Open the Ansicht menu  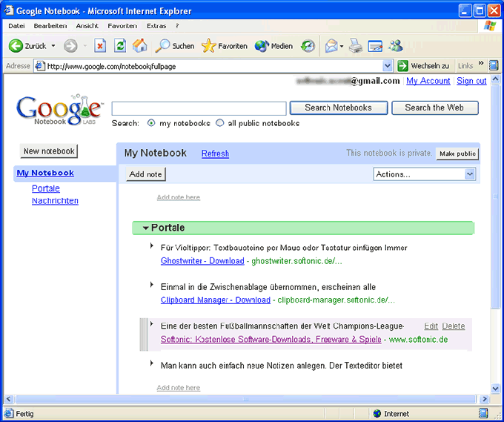[87, 26]
